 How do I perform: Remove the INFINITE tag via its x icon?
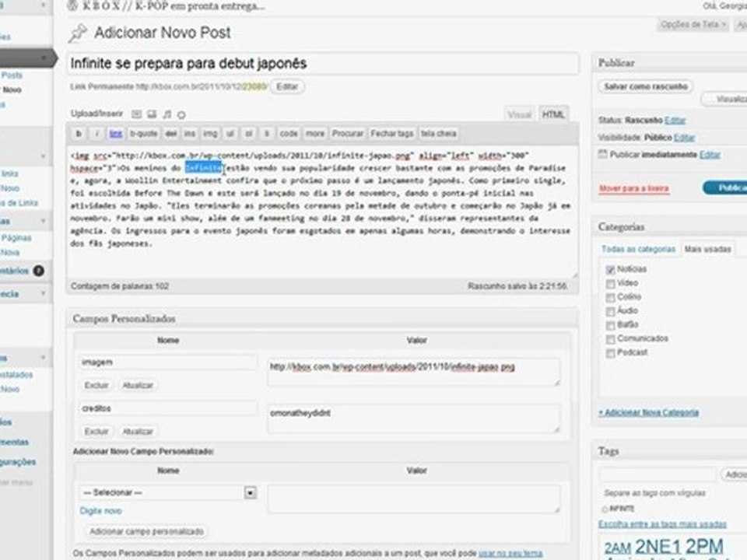pos(604,509)
